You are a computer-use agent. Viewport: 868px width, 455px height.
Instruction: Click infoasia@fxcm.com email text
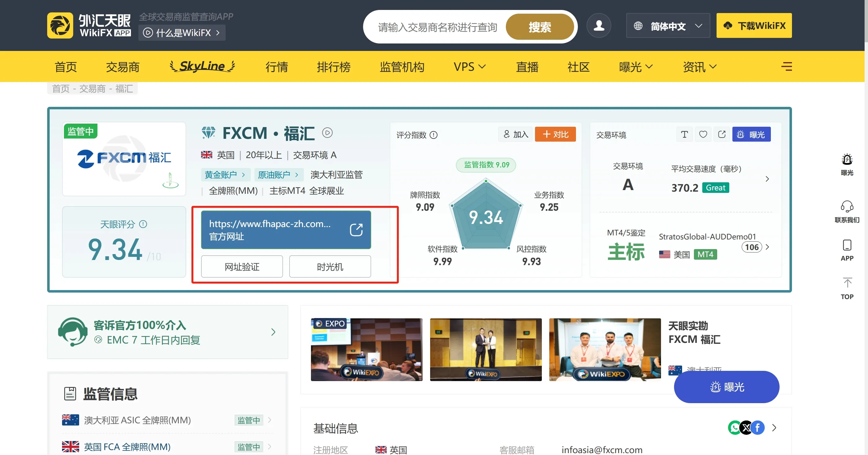pos(602,450)
